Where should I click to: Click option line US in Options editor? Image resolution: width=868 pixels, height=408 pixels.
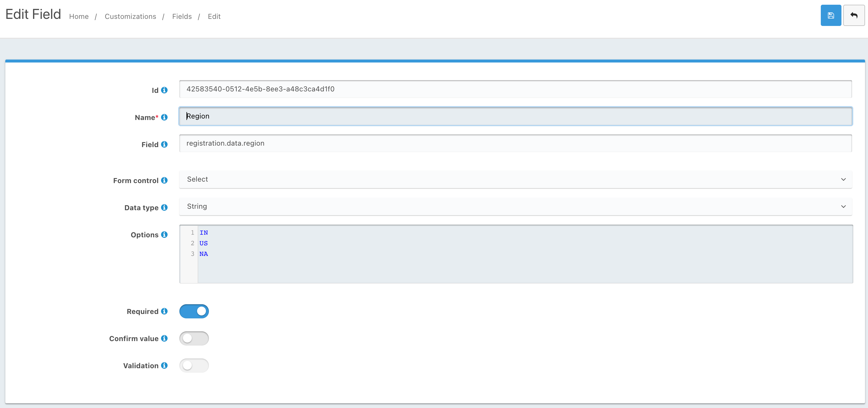[204, 244]
